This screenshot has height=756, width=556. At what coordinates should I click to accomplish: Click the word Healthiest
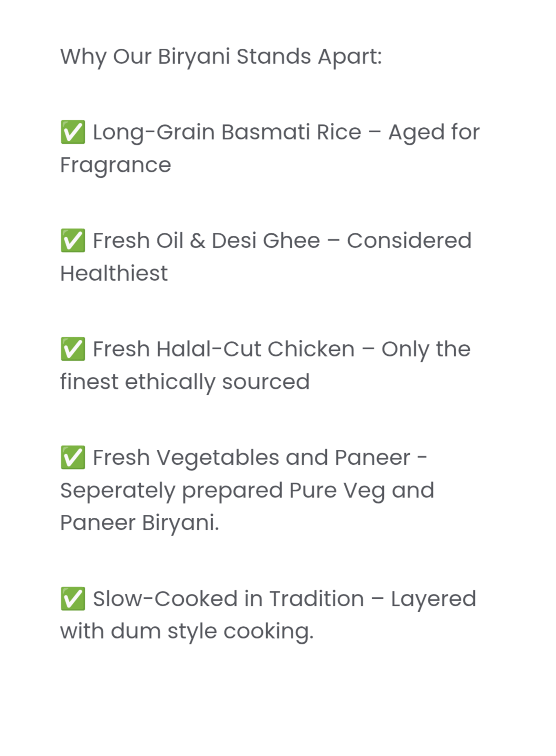pos(114,273)
